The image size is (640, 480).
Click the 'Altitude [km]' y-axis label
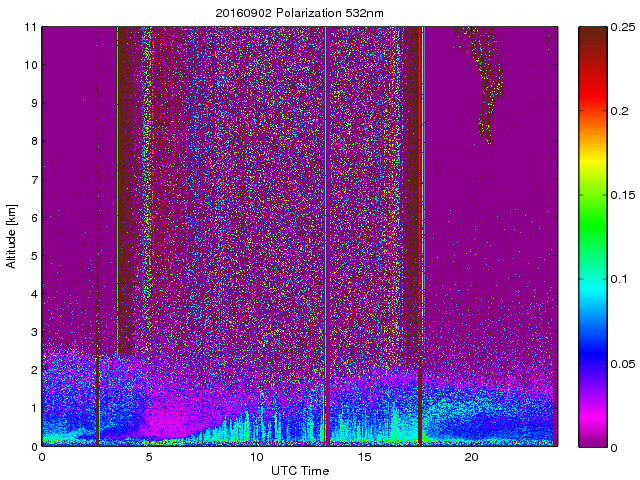pyautogui.click(x=12, y=236)
